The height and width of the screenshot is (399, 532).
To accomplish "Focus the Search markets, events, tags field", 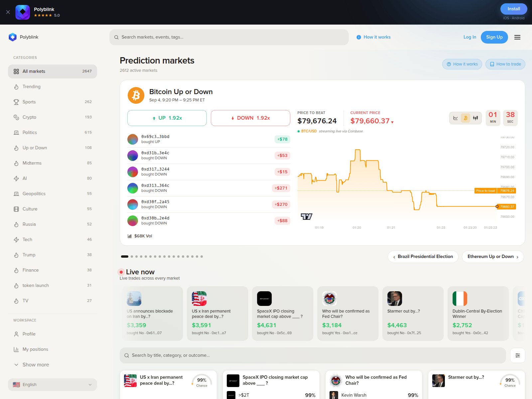I will (x=229, y=37).
